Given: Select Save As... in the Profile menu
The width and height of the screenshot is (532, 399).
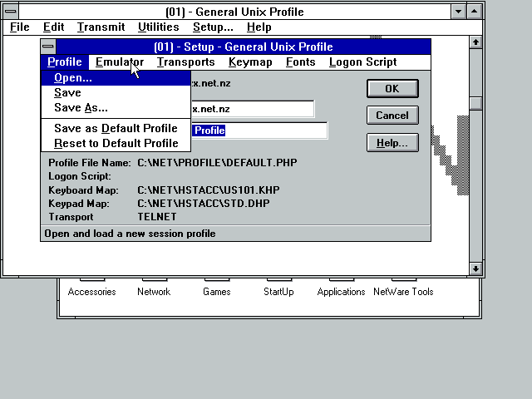Looking at the screenshot, I should pyautogui.click(x=81, y=108).
